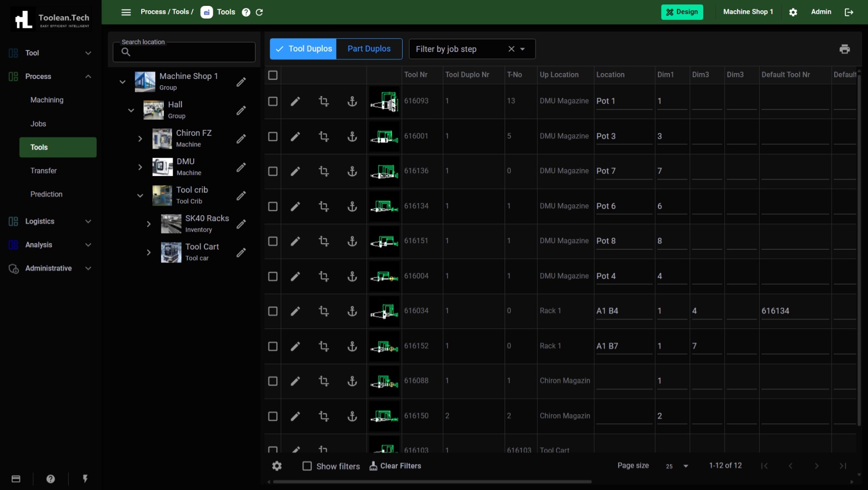Click the anchor icon on row 616136
The height and width of the screenshot is (490, 868).
(x=353, y=171)
